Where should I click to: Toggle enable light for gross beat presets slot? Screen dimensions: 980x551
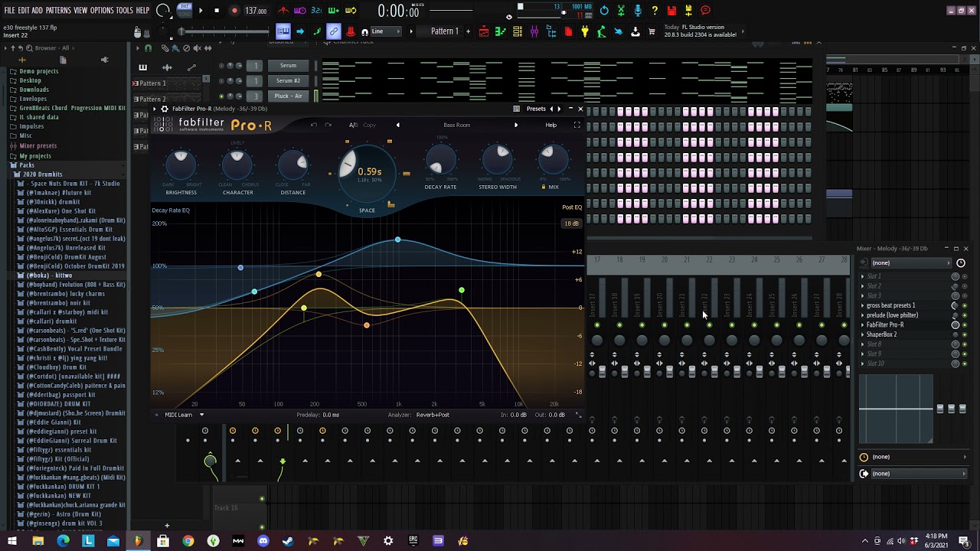coord(964,305)
